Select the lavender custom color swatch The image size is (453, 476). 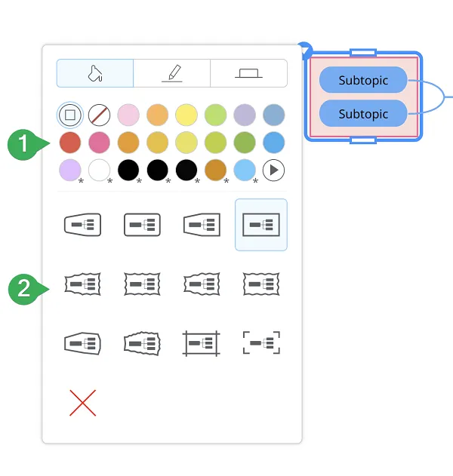(x=70, y=170)
